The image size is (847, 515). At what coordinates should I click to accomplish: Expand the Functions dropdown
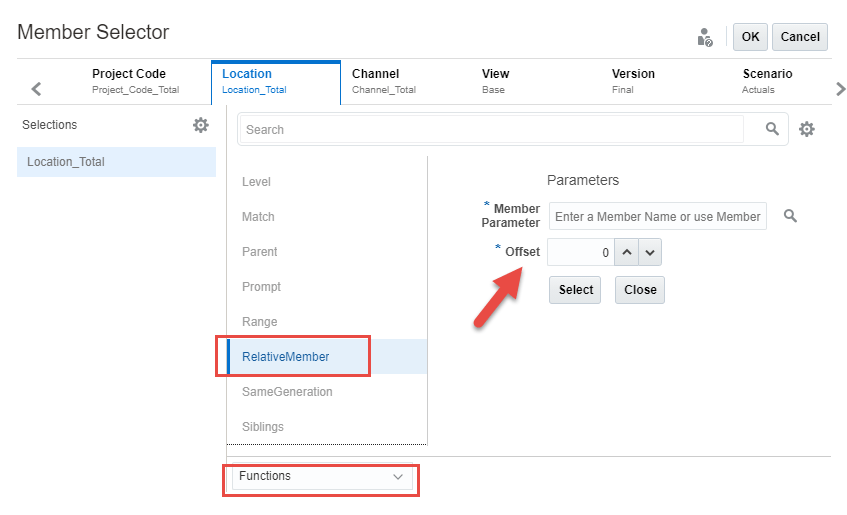tap(320, 477)
